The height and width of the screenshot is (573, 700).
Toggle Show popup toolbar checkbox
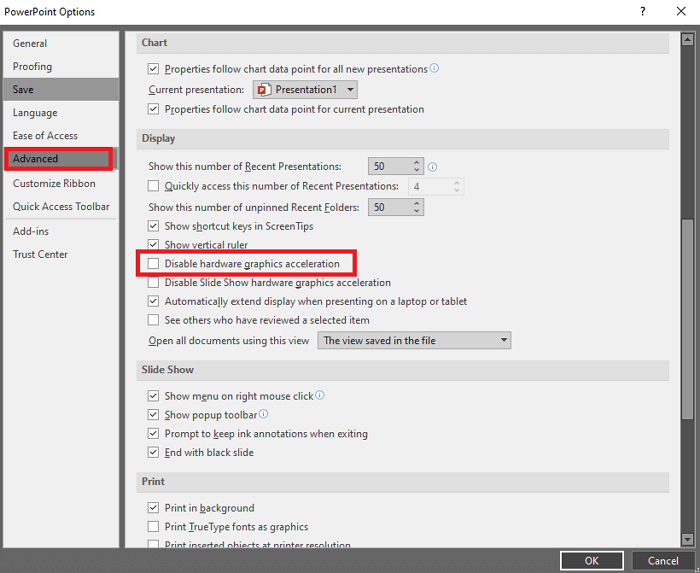(153, 415)
